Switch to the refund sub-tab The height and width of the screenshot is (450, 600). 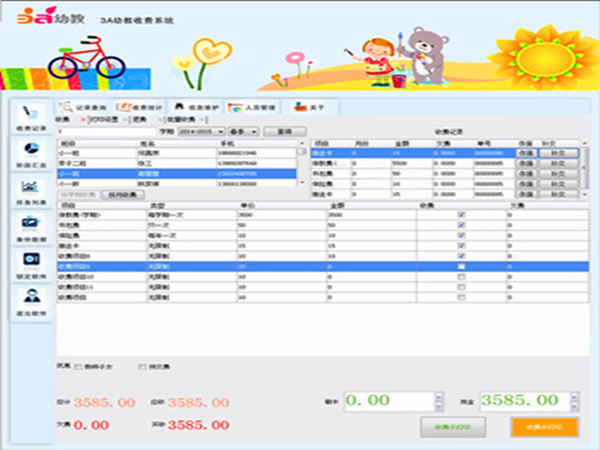(x=140, y=119)
